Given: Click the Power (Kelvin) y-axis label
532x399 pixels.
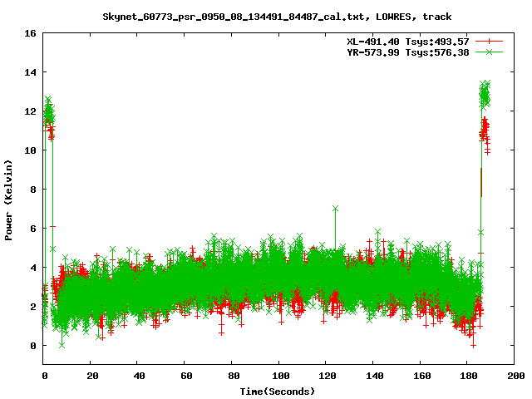Looking at the screenshot, I should tap(8, 200).
